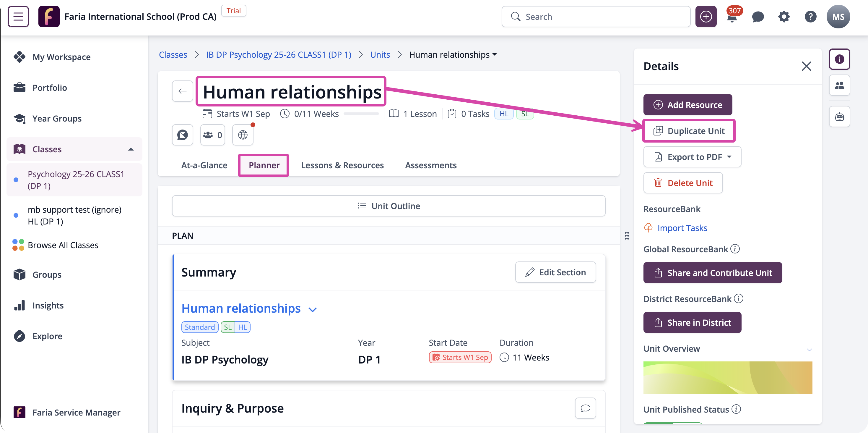
Task: Open My Workspace in sidebar
Action: pyautogui.click(x=74, y=57)
